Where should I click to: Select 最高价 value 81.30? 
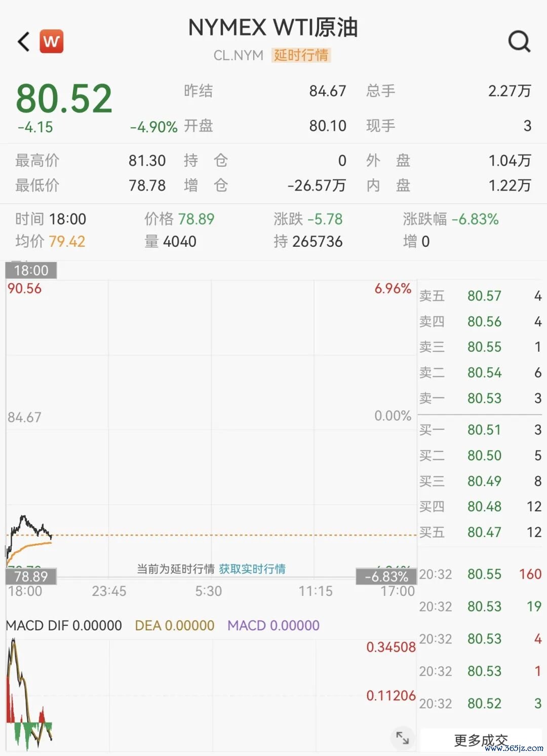click(147, 161)
